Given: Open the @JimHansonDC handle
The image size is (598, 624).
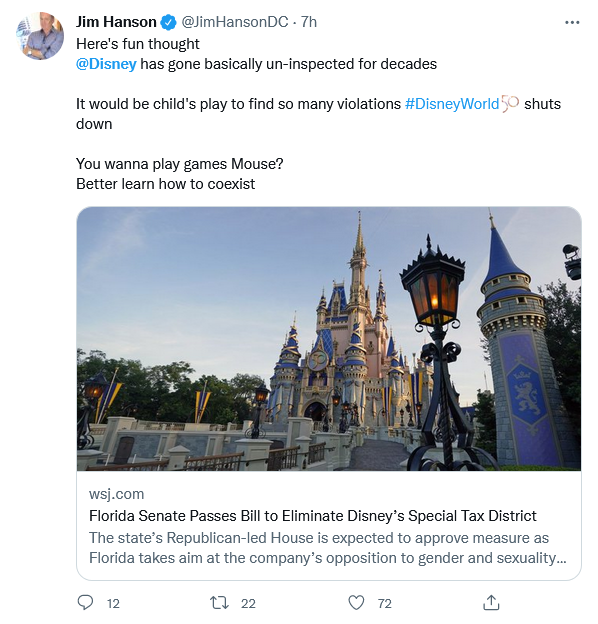Looking at the screenshot, I should click(235, 22).
